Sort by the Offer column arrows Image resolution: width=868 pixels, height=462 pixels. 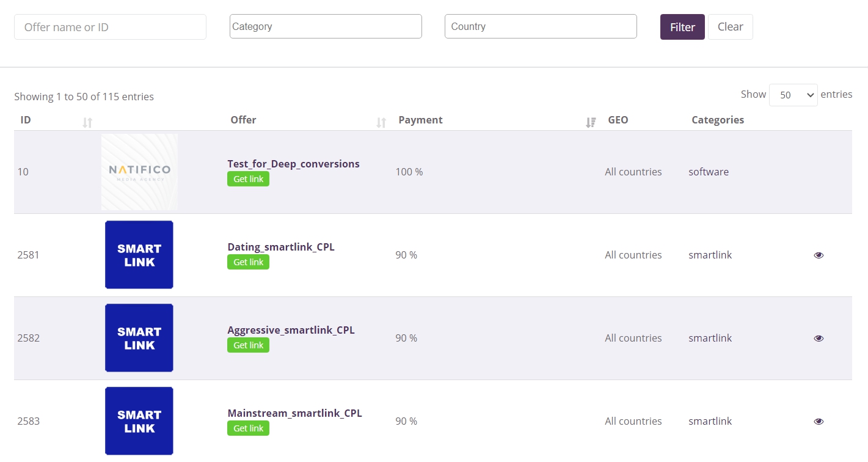coord(381,123)
